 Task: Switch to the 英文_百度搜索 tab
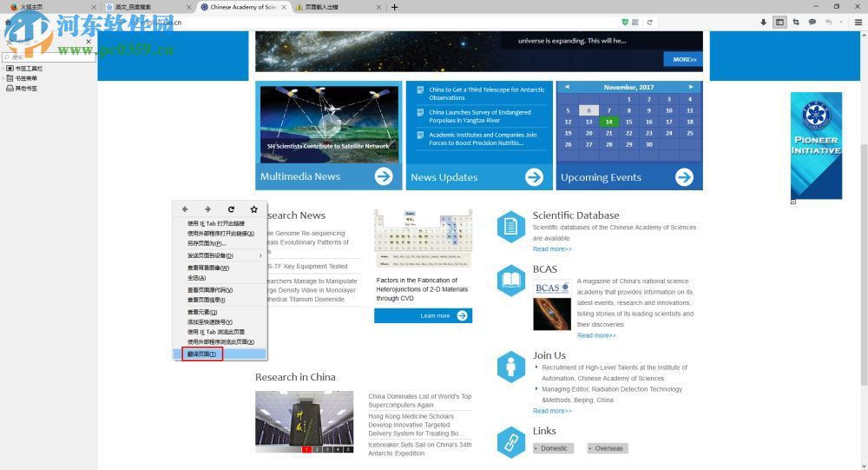[143, 7]
